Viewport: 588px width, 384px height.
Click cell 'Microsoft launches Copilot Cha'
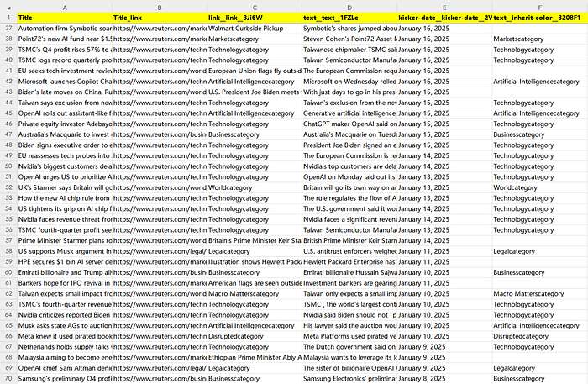point(65,82)
